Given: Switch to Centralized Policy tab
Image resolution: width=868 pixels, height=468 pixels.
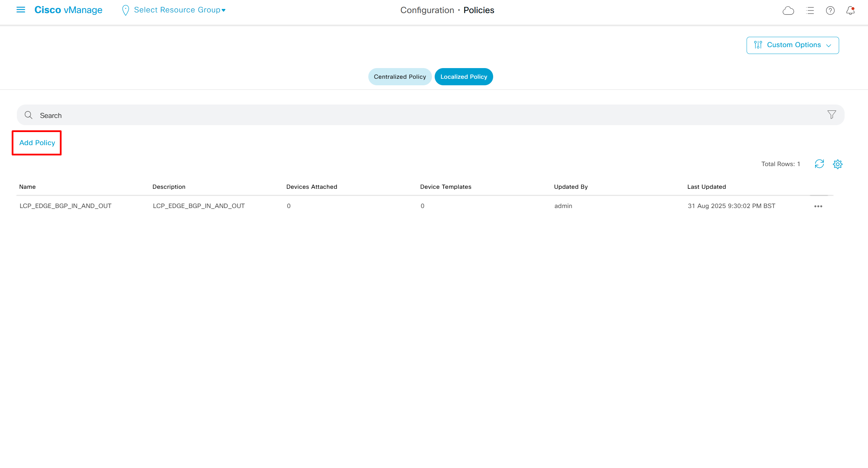Looking at the screenshot, I should pos(400,77).
